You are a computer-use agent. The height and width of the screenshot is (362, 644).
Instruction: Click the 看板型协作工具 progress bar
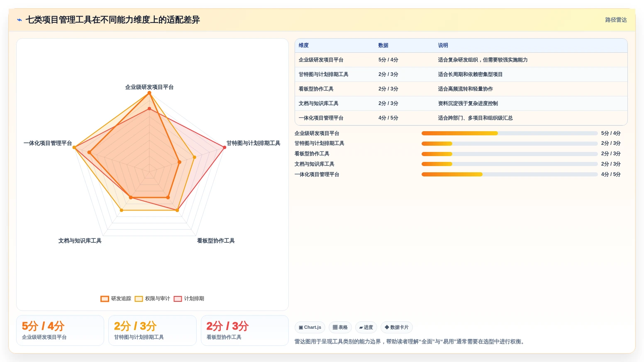[x=510, y=154]
